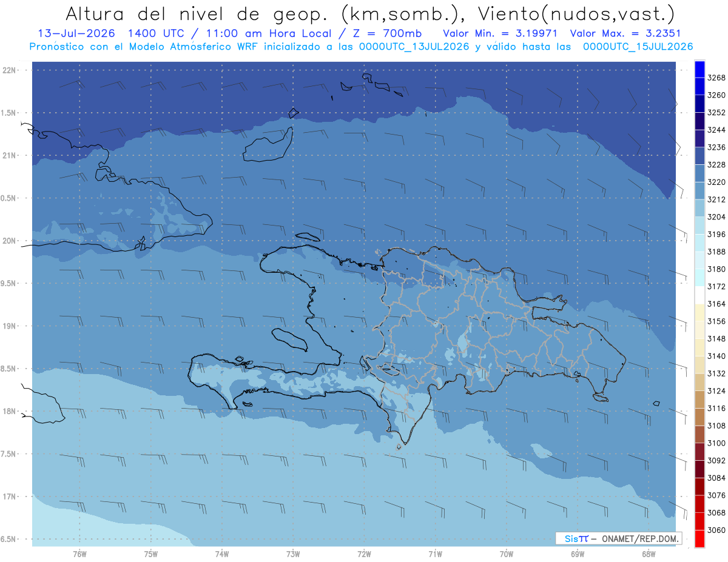Click the '7.5N' latitude label
The image size is (728, 562).
pos(9,454)
